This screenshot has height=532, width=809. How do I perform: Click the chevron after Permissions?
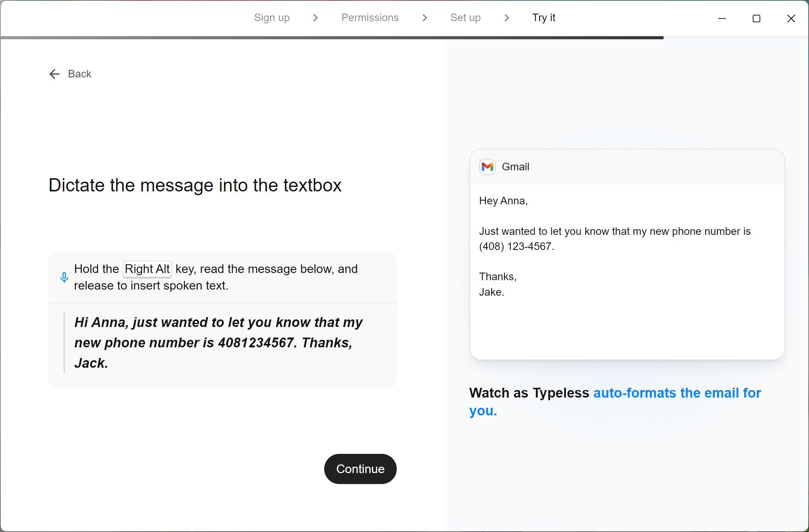point(425,18)
